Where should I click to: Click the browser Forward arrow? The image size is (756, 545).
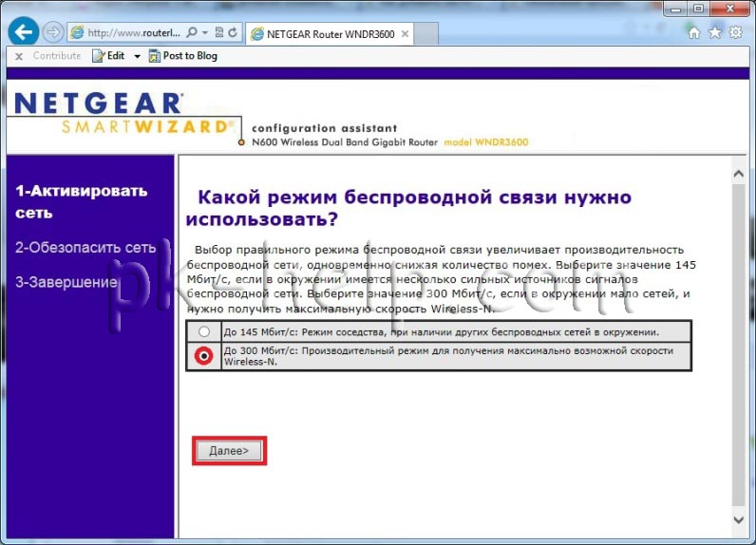click(x=52, y=32)
